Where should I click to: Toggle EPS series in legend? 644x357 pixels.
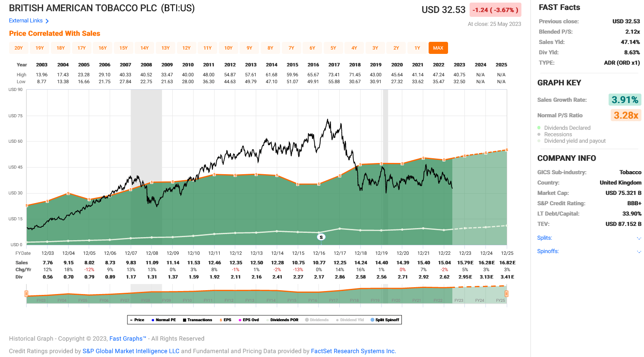pos(225,320)
